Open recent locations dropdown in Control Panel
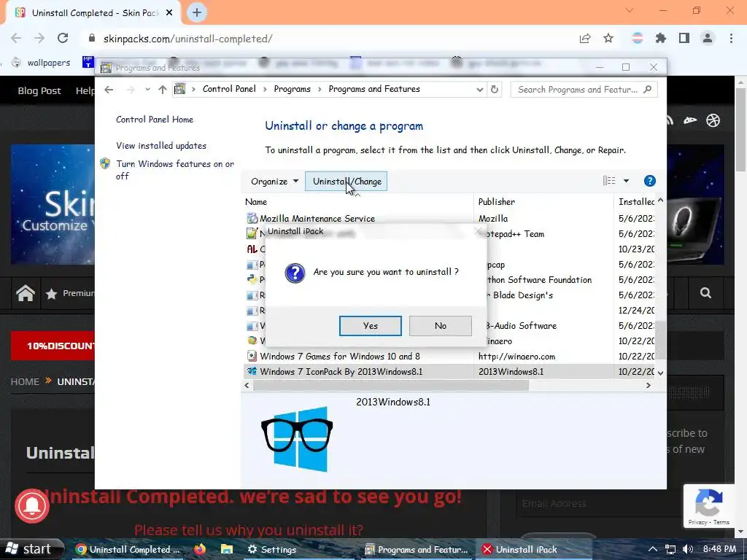Image resolution: width=747 pixels, height=560 pixels. tap(147, 90)
